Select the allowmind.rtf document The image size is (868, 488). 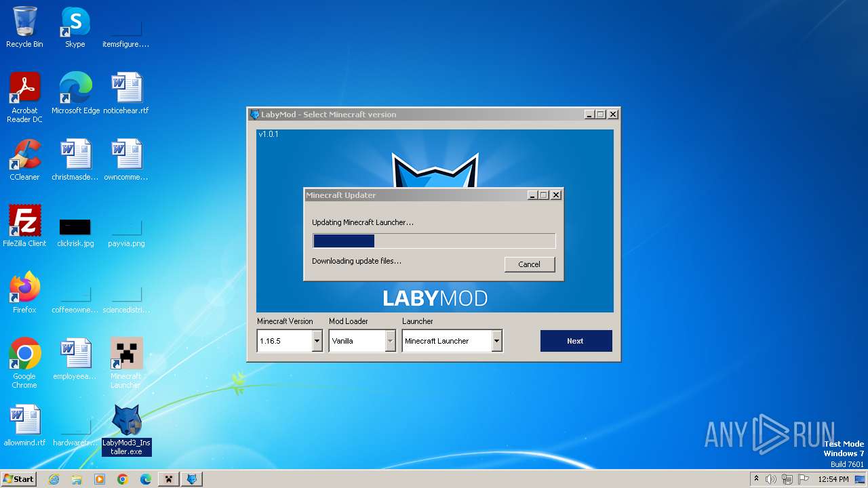click(x=24, y=426)
